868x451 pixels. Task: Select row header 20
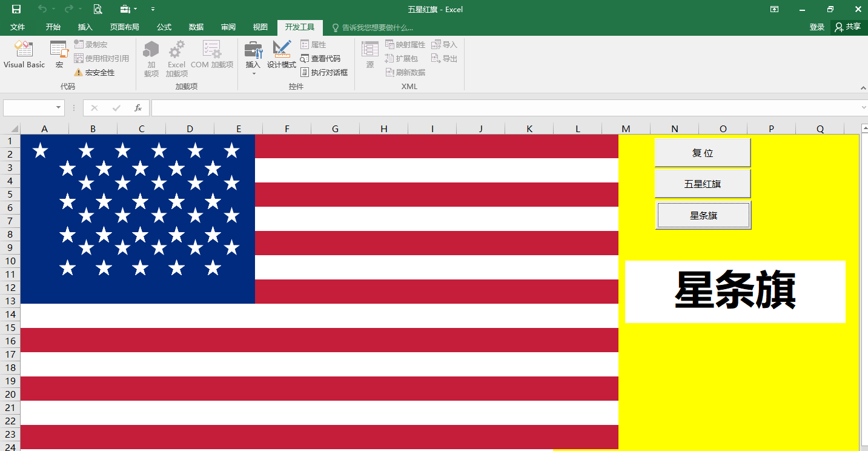pos(10,394)
